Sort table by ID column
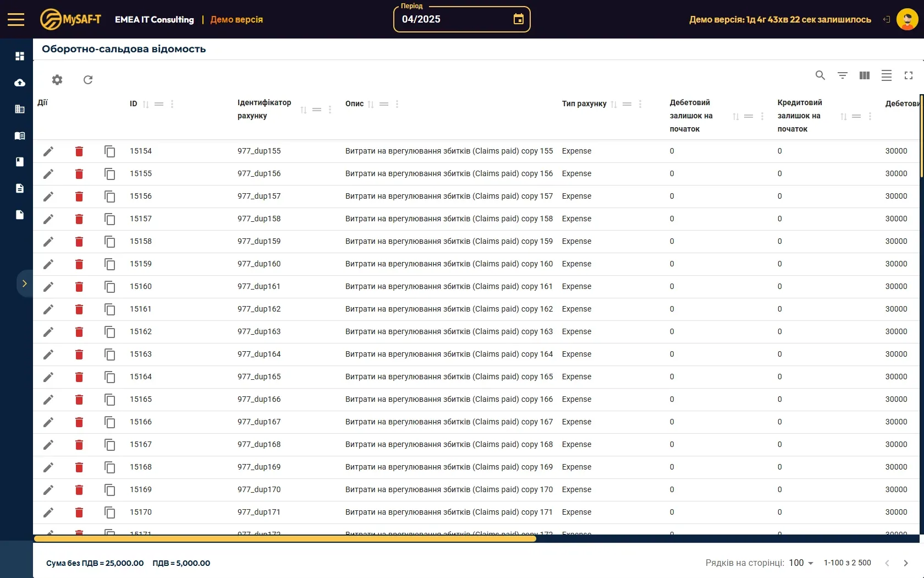 [146, 104]
